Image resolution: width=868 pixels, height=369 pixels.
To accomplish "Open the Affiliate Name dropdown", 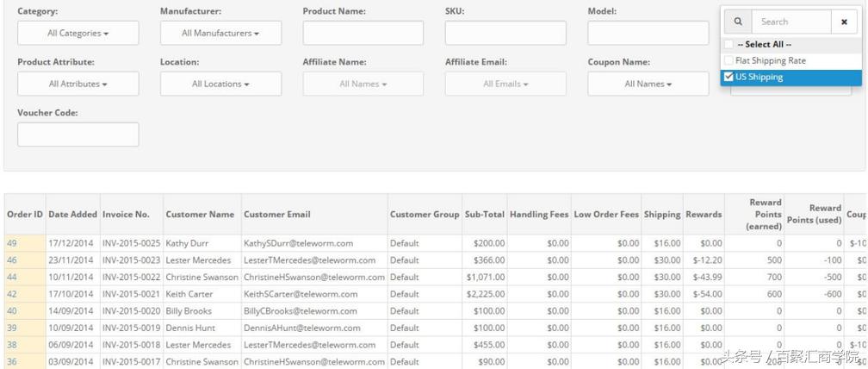I will tap(363, 84).
